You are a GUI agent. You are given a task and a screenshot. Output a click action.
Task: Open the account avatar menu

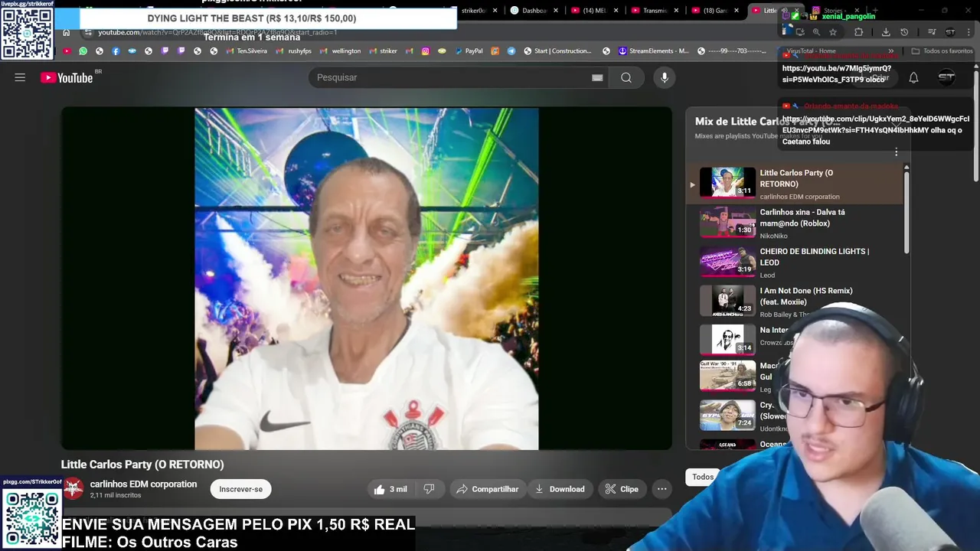[x=946, y=77]
